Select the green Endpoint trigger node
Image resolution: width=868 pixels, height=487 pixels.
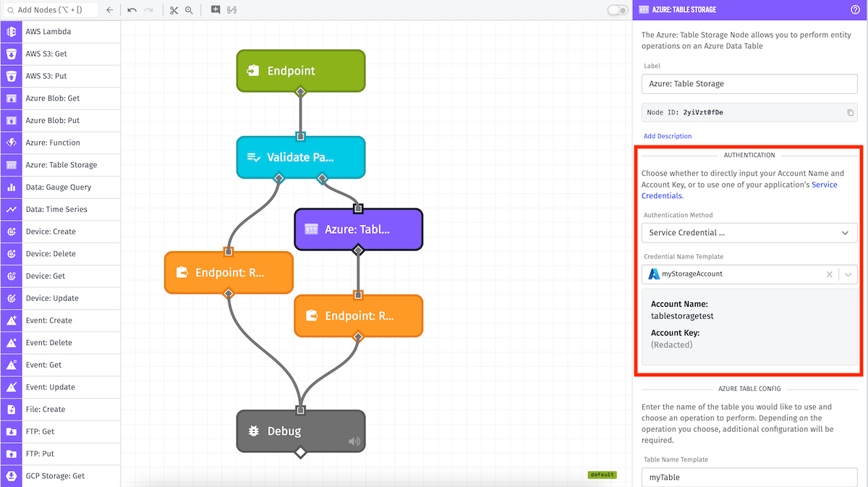301,71
